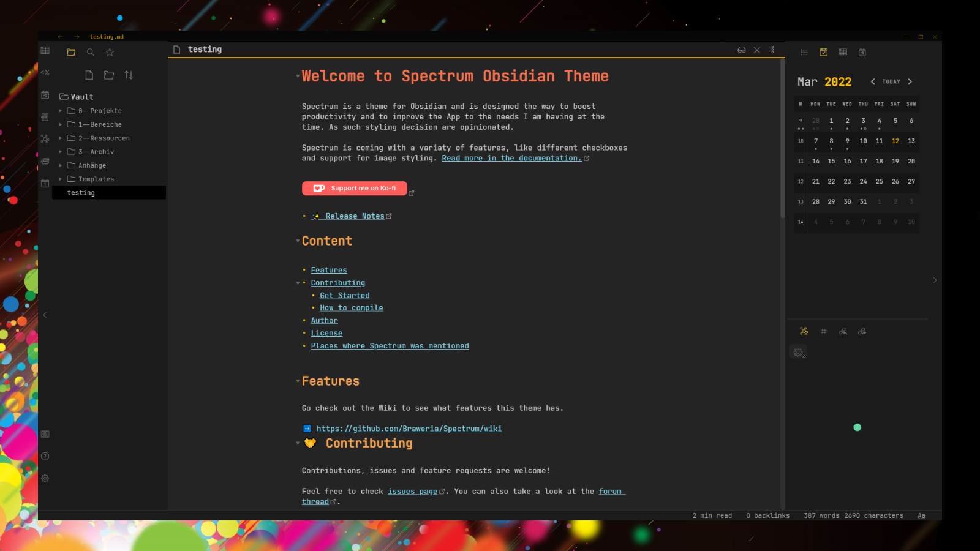Select March 17 in the calendar
Viewport: 980px width, 551px height.
864,162
